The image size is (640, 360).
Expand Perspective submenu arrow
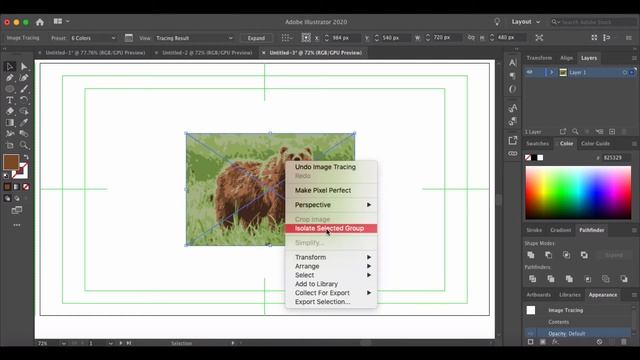(369, 204)
